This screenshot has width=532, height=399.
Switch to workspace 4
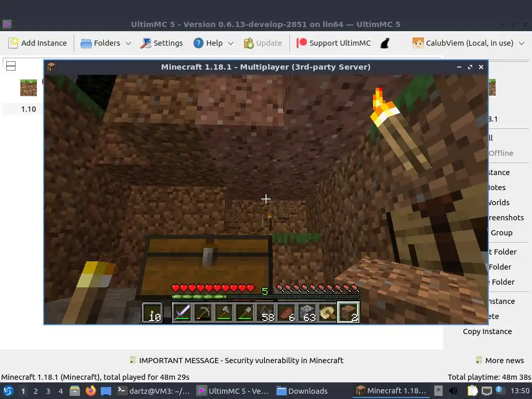61,391
